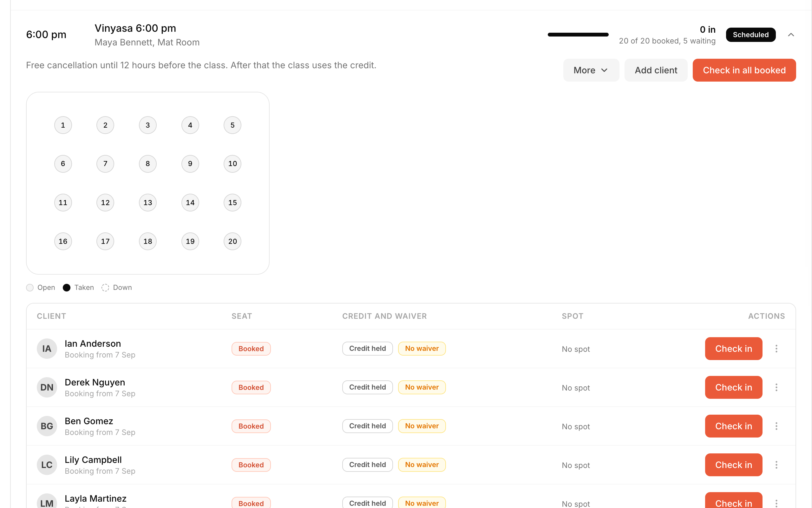Pick spot 18 in the mat layout
This screenshot has width=812, height=508.
coord(147,241)
